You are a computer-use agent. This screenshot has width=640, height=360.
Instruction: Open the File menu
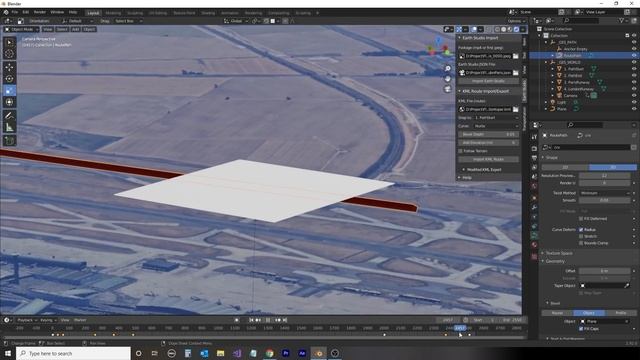click(x=15, y=13)
